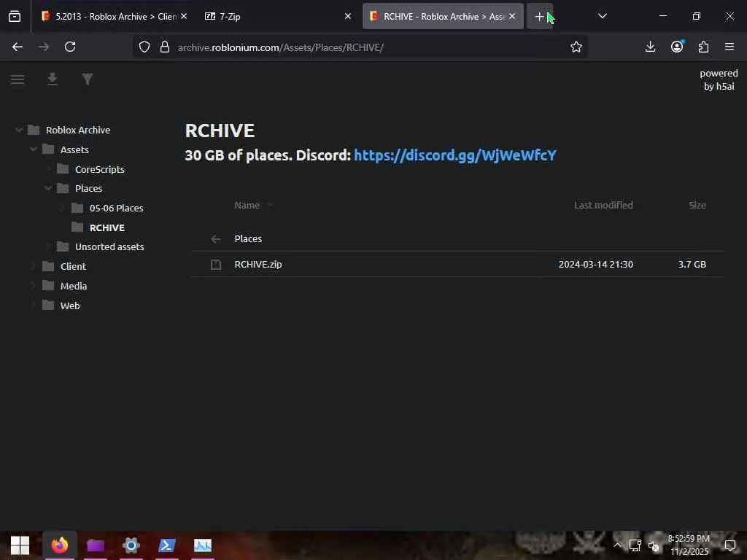The width and height of the screenshot is (747, 560).
Task: Close the RCHIVE tab
Action: coord(512,16)
